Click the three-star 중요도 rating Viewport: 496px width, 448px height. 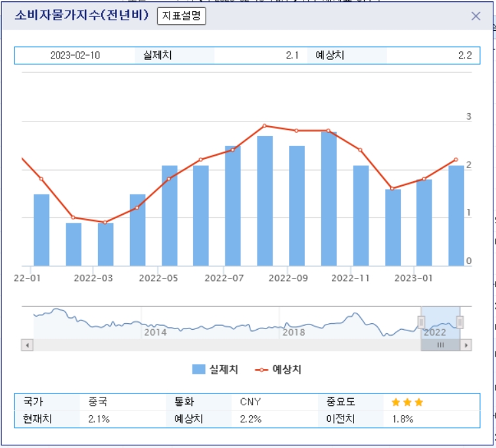(407, 402)
